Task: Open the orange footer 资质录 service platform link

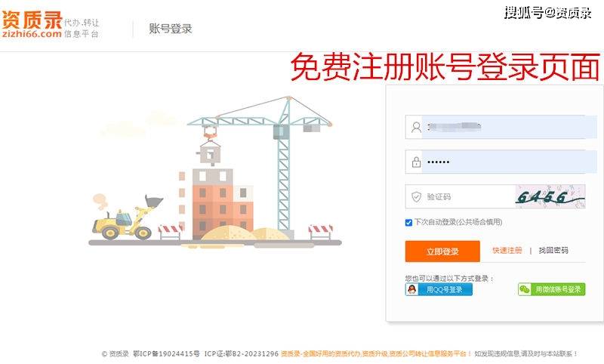Action: point(374,353)
